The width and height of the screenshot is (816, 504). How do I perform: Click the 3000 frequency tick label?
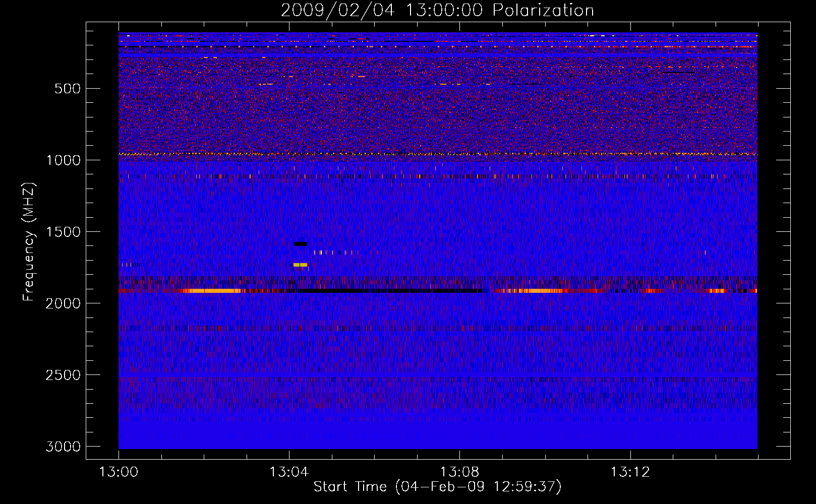(x=63, y=447)
